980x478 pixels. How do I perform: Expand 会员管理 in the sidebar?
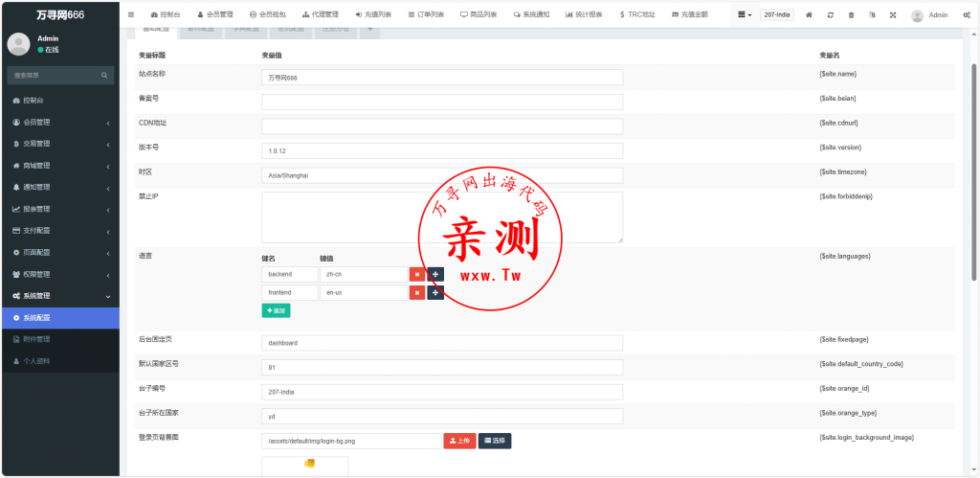59,123
